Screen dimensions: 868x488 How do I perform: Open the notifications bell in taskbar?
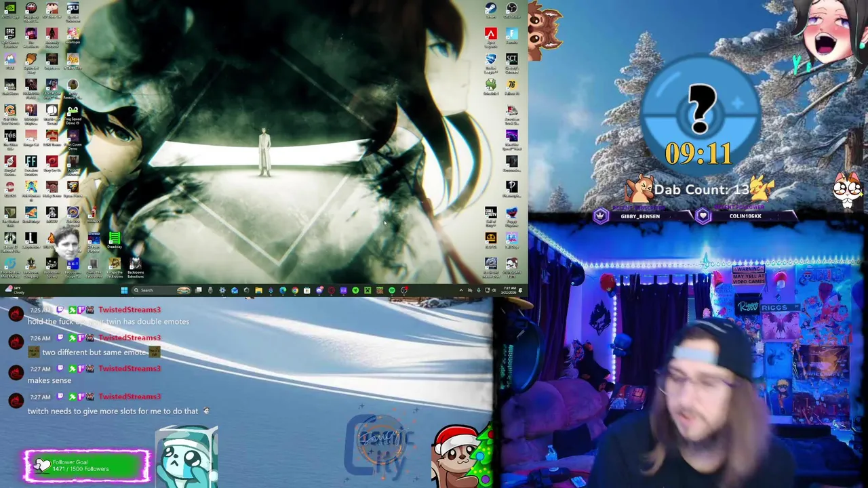[521, 290]
